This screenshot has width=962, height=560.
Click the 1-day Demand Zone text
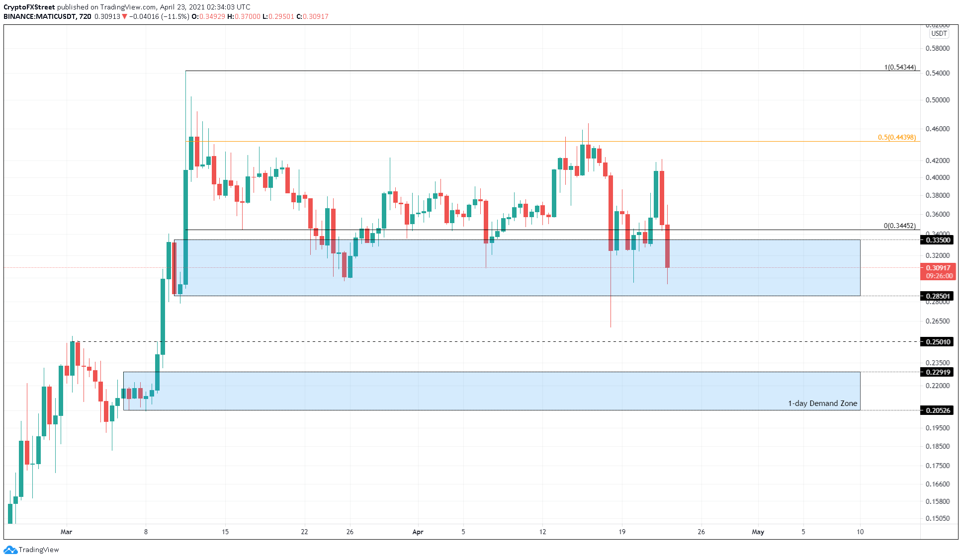pos(822,403)
